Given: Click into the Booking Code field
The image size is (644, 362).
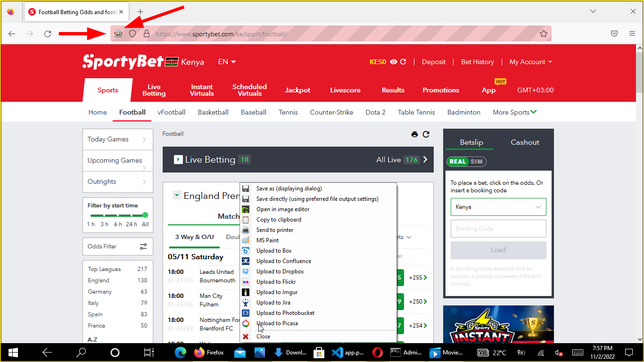Looking at the screenshot, I should click(x=498, y=229).
